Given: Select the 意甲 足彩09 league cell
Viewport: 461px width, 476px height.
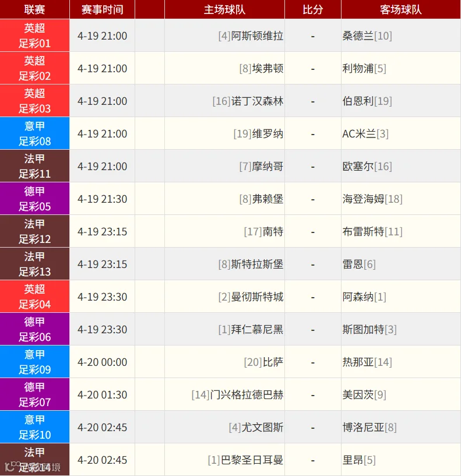Looking at the screenshot, I should [x=34, y=362].
